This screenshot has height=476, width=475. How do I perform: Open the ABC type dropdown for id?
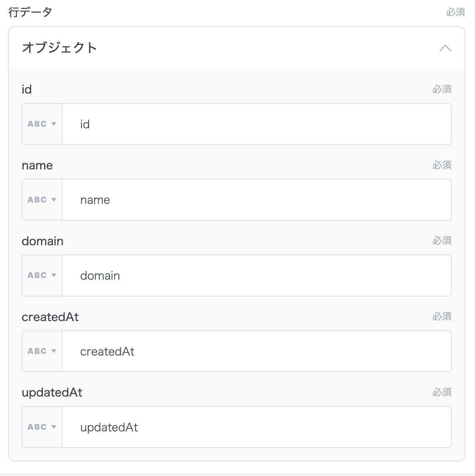pyautogui.click(x=42, y=124)
